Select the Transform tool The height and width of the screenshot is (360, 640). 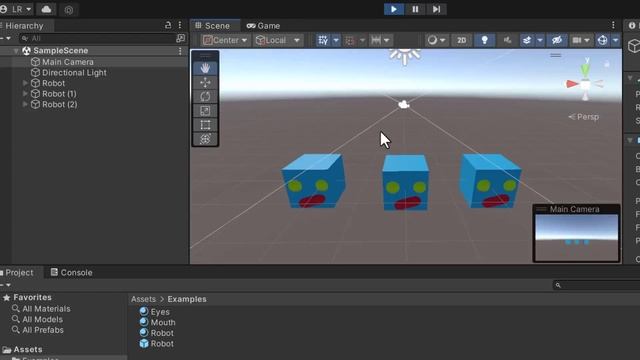[205, 139]
